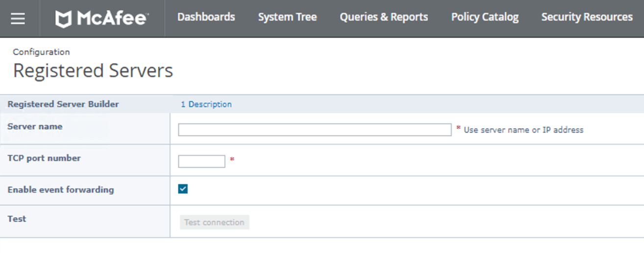Image resolution: width=644 pixels, height=253 pixels.
Task: Select the Registered Servers page heading
Action: coord(93,71)
